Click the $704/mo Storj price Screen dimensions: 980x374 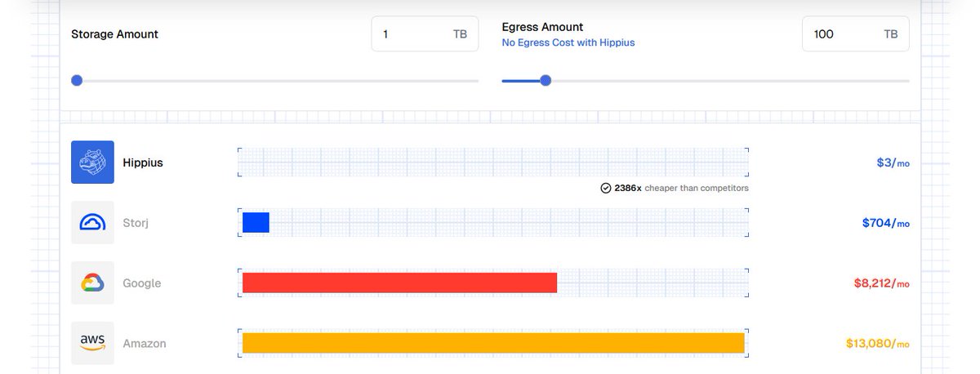pyautogui.click(x=885, y=223)
